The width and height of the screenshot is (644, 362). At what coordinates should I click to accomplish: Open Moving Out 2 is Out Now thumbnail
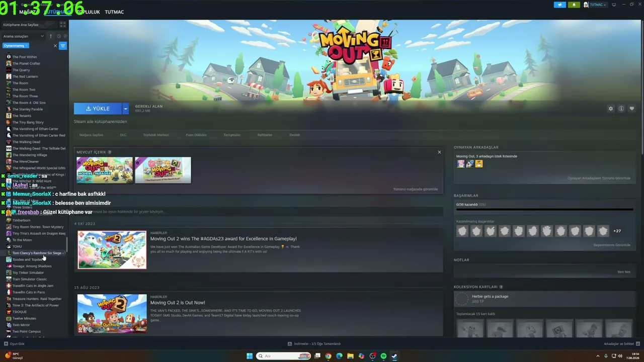click(x=112, y=314)
